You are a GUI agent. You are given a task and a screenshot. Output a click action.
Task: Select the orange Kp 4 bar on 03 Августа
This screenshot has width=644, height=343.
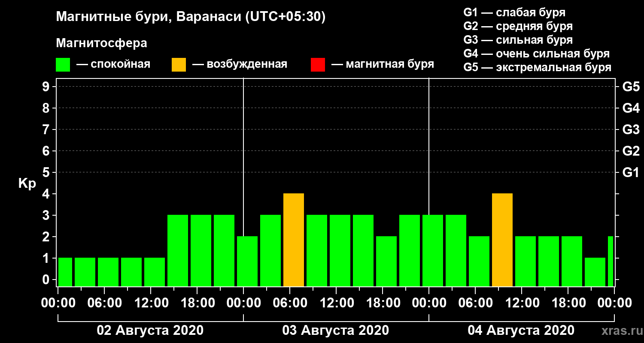point(294,240)
